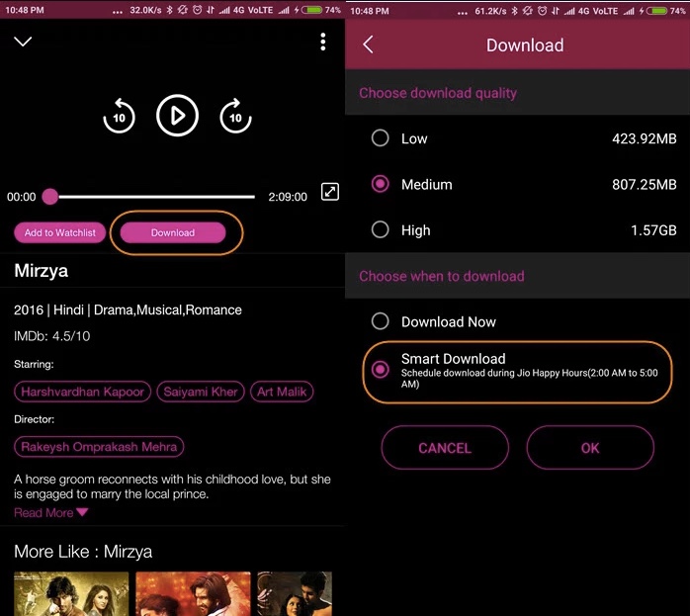Skip forward 10 seconds
690x616 pixels.
pyautogui.click(x=235, y=116)
